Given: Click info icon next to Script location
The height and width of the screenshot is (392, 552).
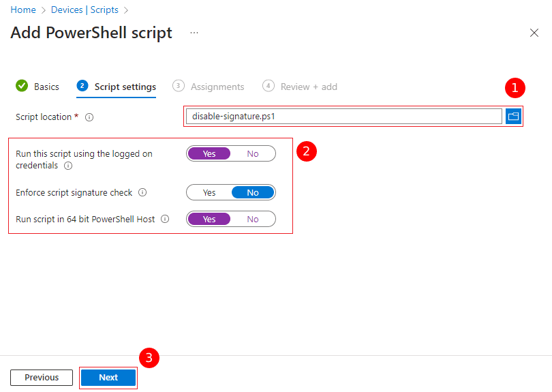Looking at the screenshot, I should pyautogui.click(x=89, y=117).
